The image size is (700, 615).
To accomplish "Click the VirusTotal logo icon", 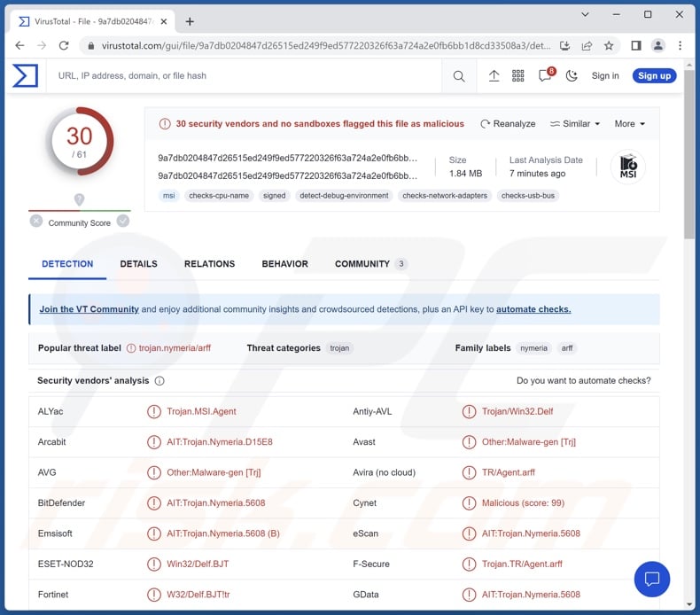I will [25, 75].
